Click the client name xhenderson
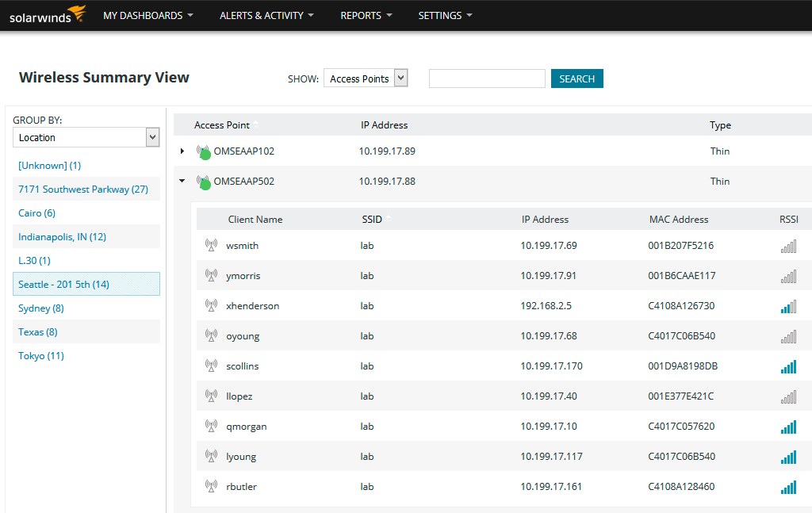This screenshot has height=513, width=812. (253, 305)
